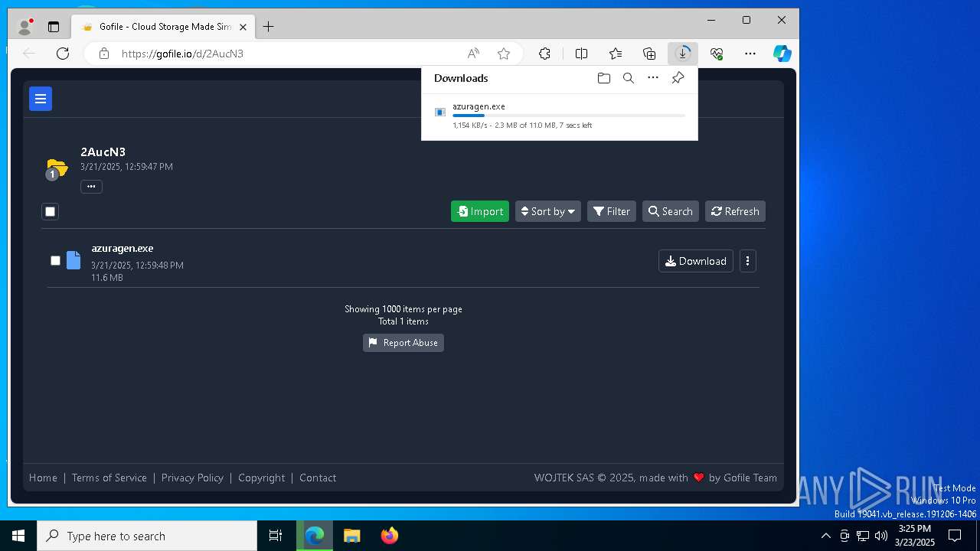
Task: Click the Gofile Search button
Action: click(671, 211)
